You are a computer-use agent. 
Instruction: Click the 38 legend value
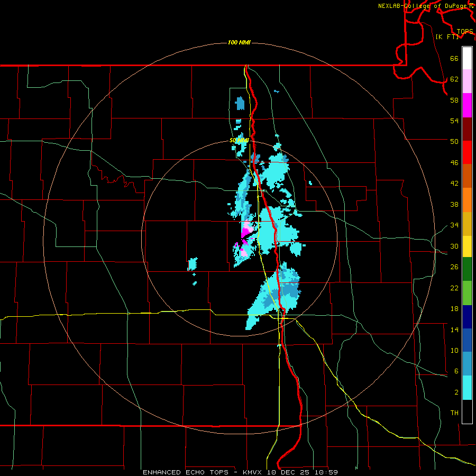coord(454,204)
